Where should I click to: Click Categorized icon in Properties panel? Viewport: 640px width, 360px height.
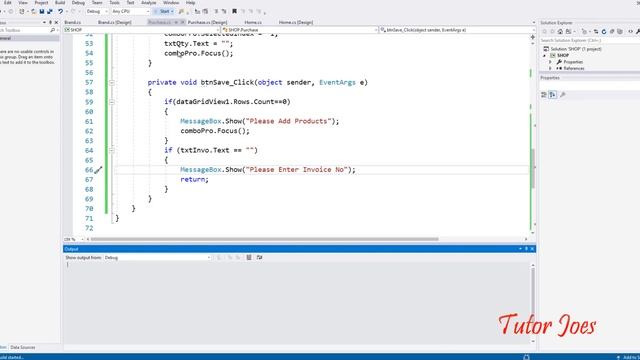pyautogui.click(x=544, y=95)
